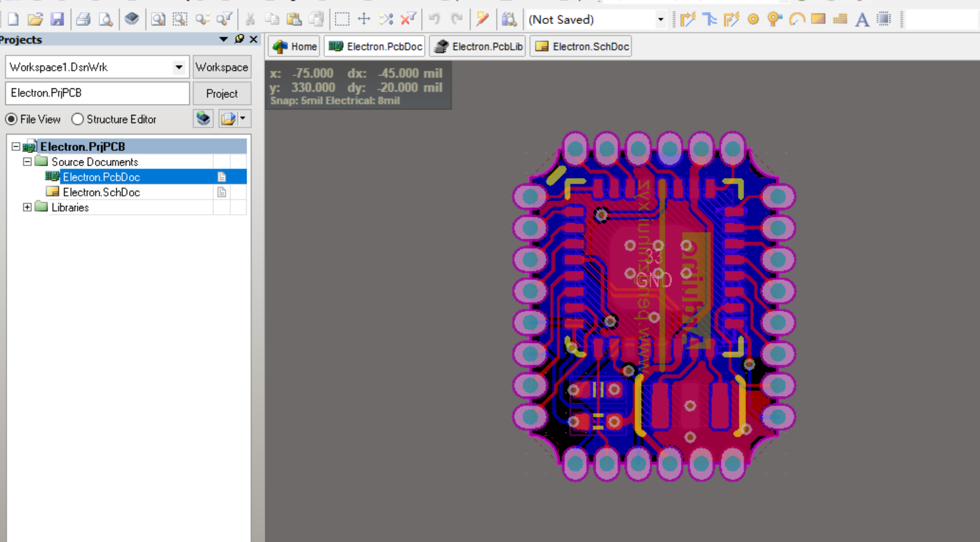Click the Electron.PrjPCB project name field
Screen dimensions: 980x542
click(x=97, y=93)
